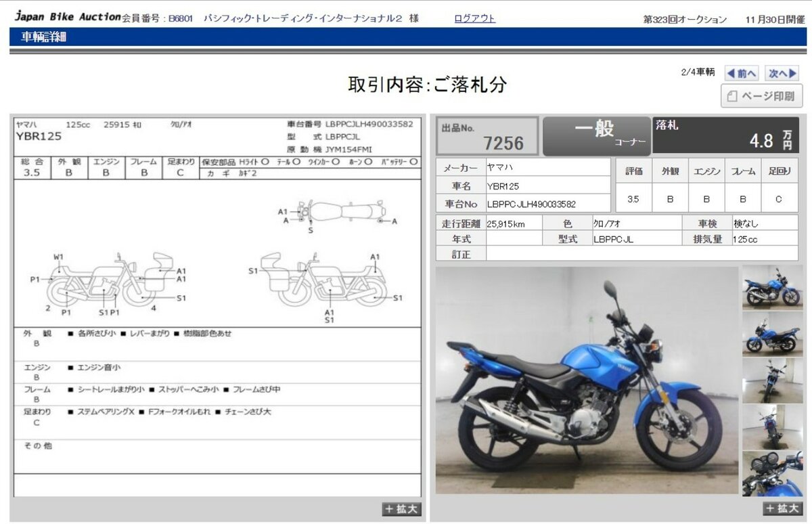Click the ページ印刷 print page button

click(762, 96)
